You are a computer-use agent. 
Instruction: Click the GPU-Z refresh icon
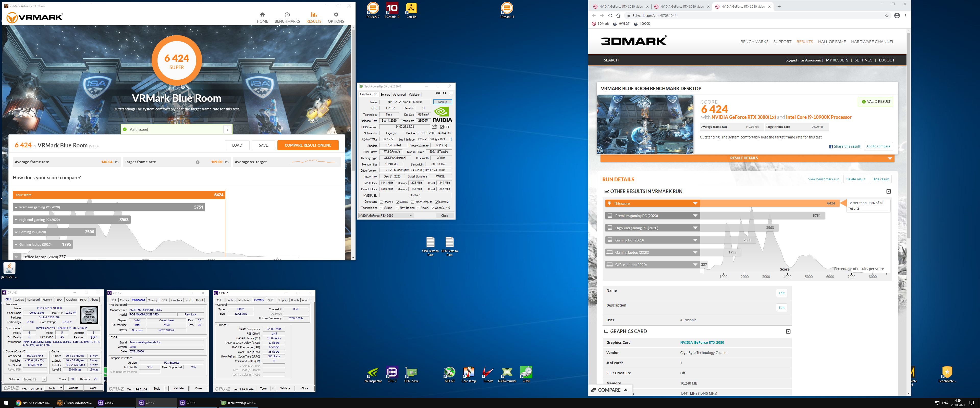point(444,93)
